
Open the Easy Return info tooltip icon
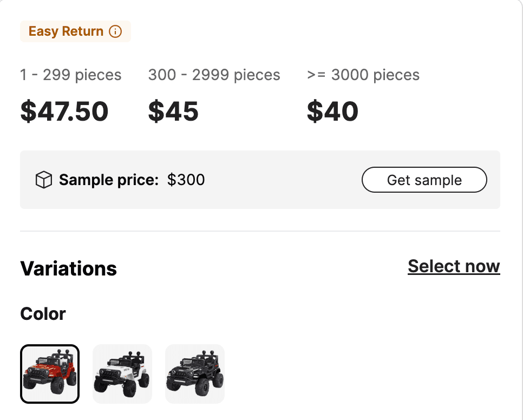point(115,31)
